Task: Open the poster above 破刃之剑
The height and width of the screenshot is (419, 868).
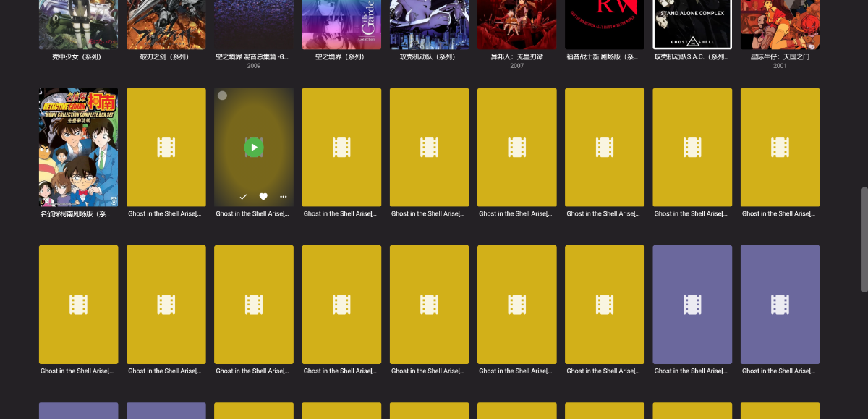Action: (166, 25)
